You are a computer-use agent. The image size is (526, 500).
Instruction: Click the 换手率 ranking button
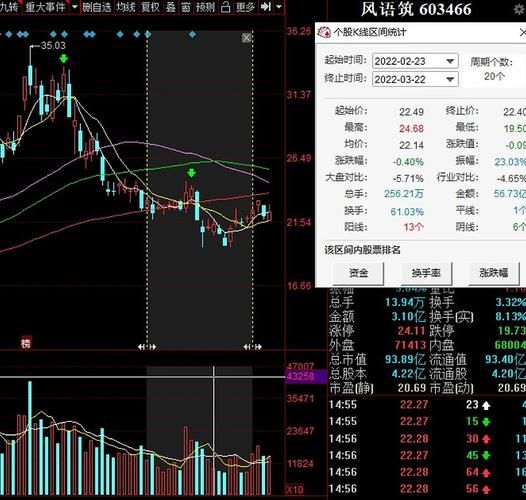[x=426, y=273]
